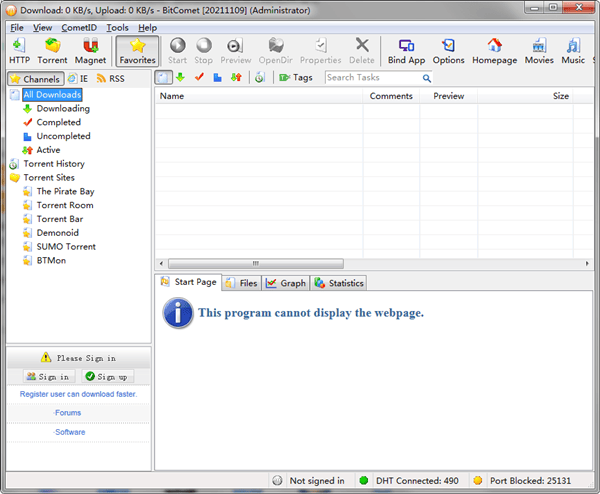
Task: Open the Forums link
Action: coord(69,412)
